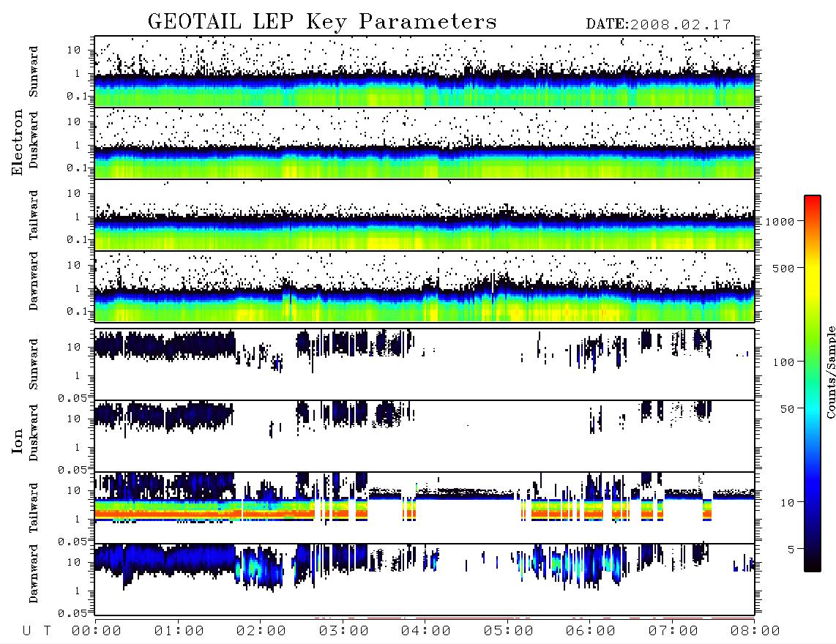Click the "04:00" time axis label
The image size is (836, 644).
[x=426, y=632]
